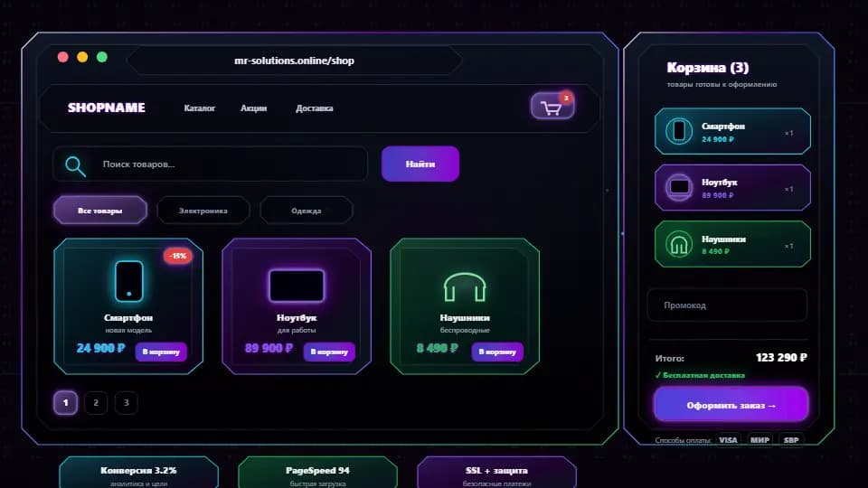
Task: Click the ×1 quantity in Ноутбук cart row
Action: coord(788,189)
